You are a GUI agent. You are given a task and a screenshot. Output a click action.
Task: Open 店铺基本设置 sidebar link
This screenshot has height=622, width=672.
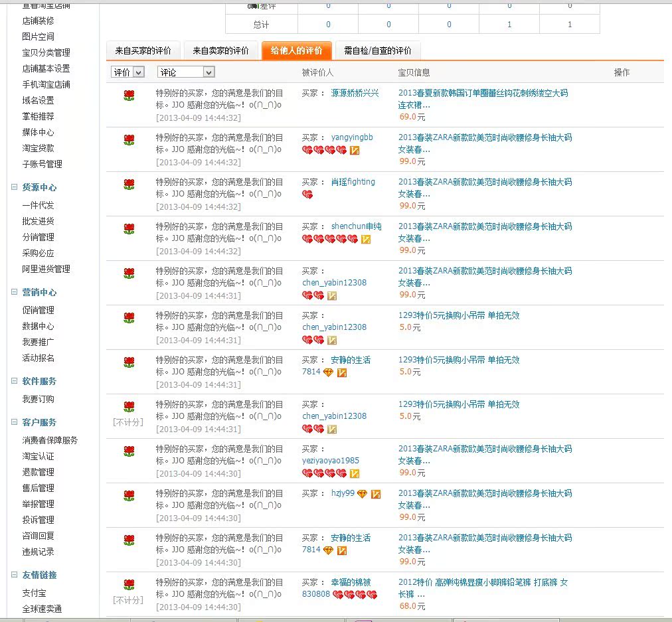pyautogui.click(x=46, y=68)
